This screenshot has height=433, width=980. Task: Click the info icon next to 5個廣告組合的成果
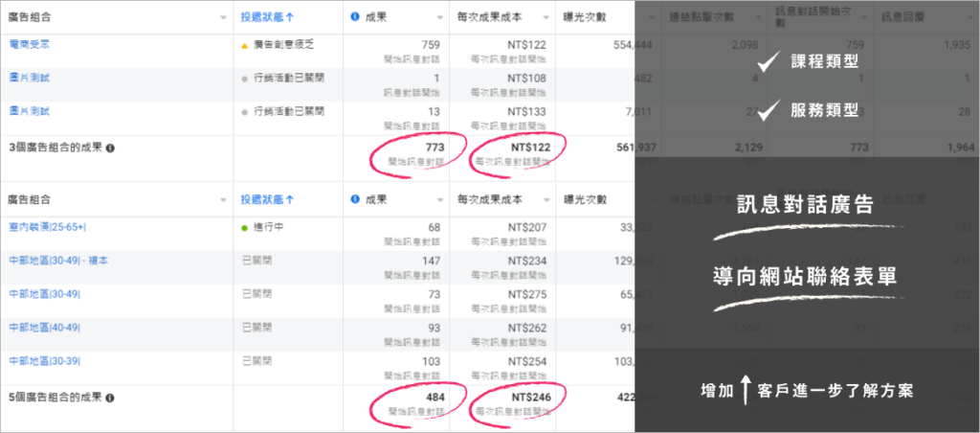tap(111, 397)
